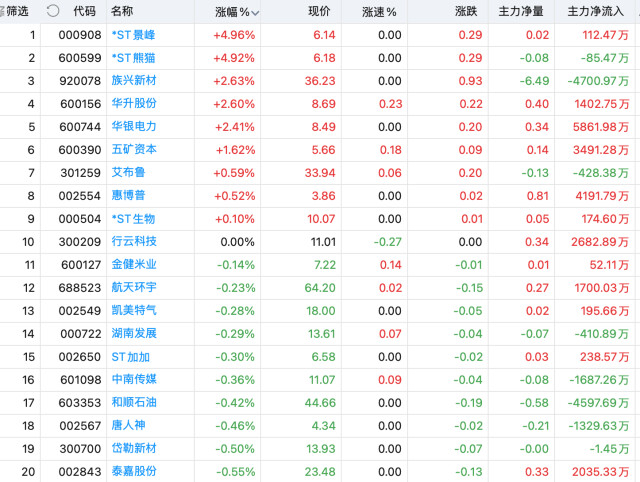This screenshot has width=640, height=482.
Task: Click stock code 002650
Action: click(77, 356)
